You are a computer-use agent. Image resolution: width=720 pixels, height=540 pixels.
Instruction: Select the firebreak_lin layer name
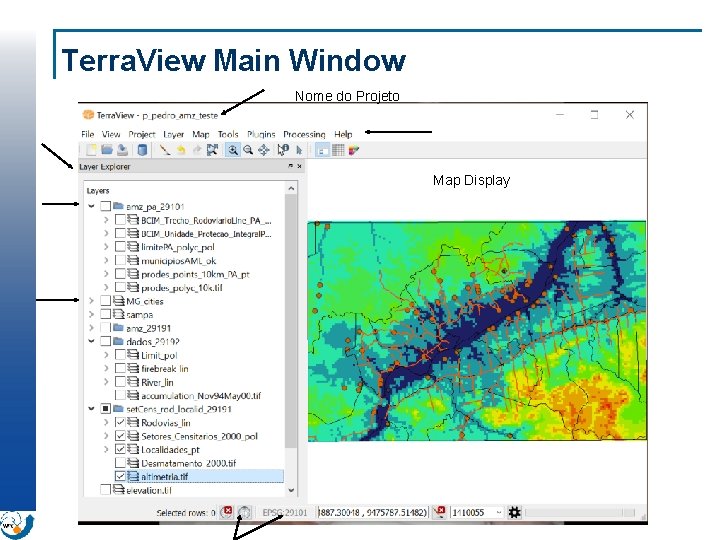(x=164, y=369)
